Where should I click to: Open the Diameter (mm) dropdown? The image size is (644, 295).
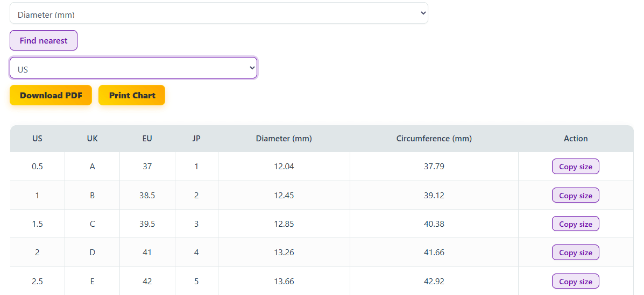(218, 14)
